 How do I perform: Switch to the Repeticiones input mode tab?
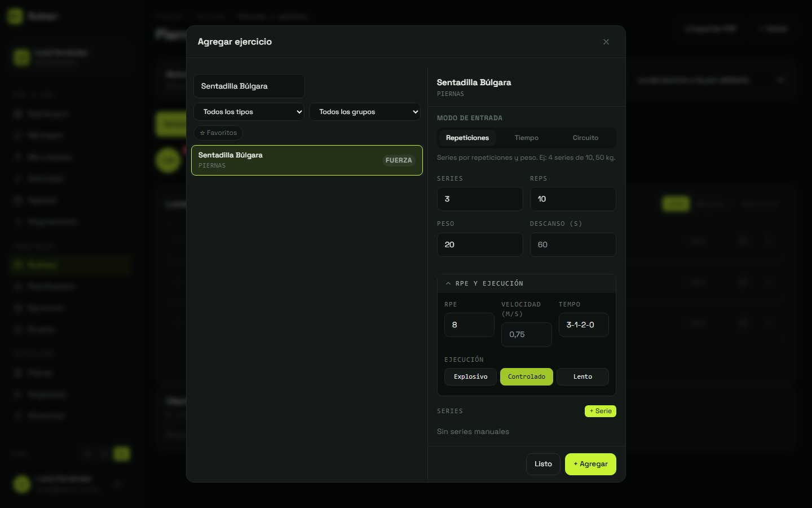pyautogui.click(x=467, y=138)
